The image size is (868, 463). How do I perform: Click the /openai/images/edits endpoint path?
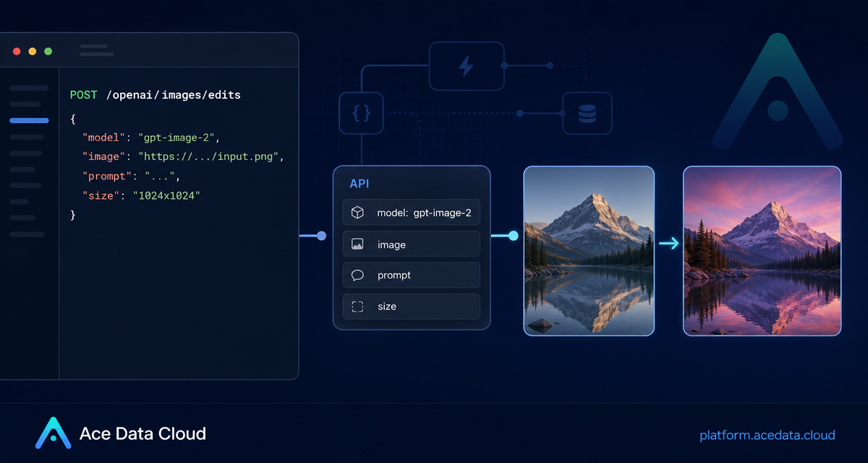click(x=173, y=95)
